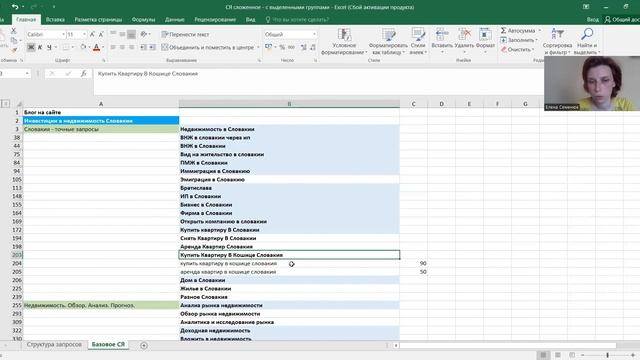
Task: Click the Cut scissors icon
Action: pos(13,31)
